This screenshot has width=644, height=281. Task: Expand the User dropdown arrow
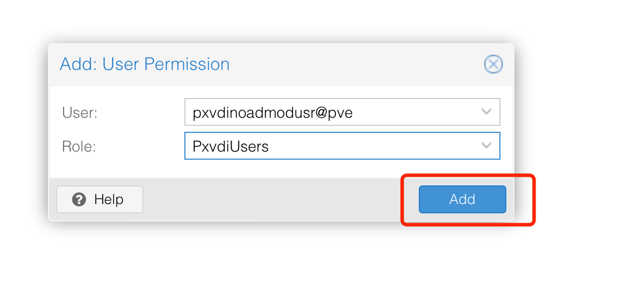click(487, 112)
